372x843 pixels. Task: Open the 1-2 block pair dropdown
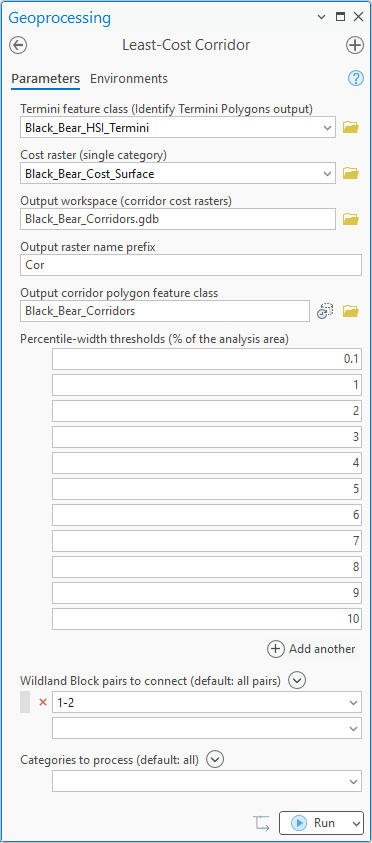coord(353,702)
